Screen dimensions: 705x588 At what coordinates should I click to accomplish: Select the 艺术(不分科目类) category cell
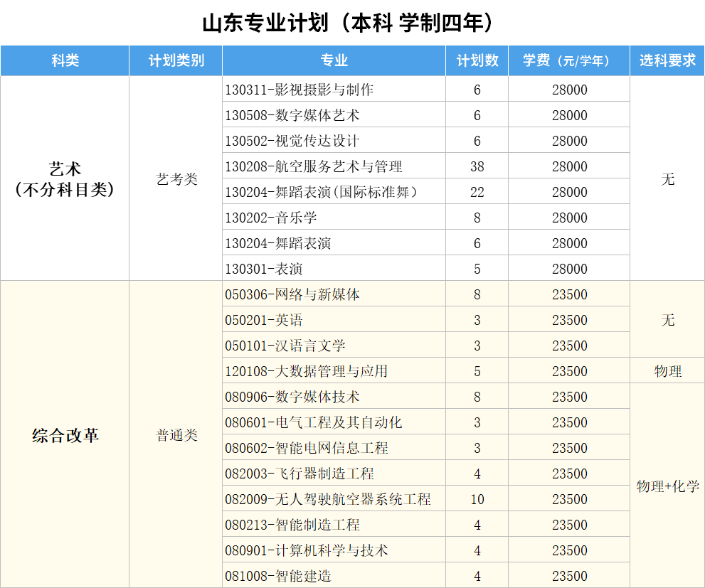point(65,178)
